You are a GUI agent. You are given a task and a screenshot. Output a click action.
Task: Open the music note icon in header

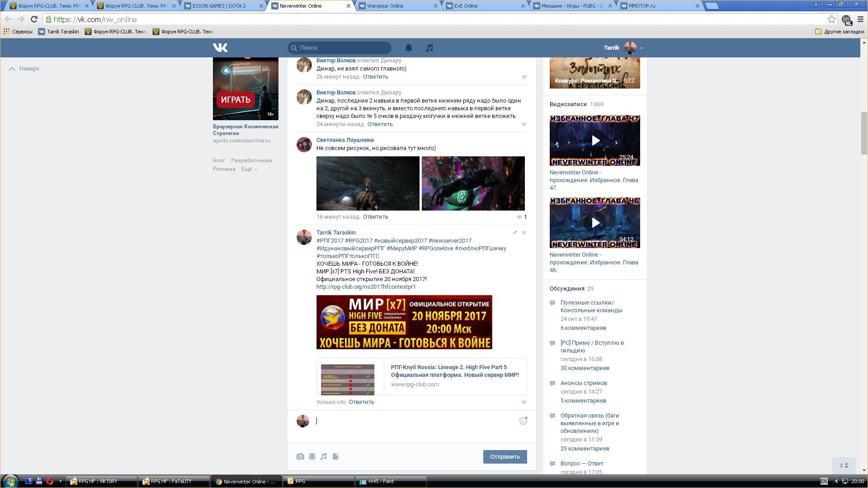pyautogui.click(x=429, y=47)
